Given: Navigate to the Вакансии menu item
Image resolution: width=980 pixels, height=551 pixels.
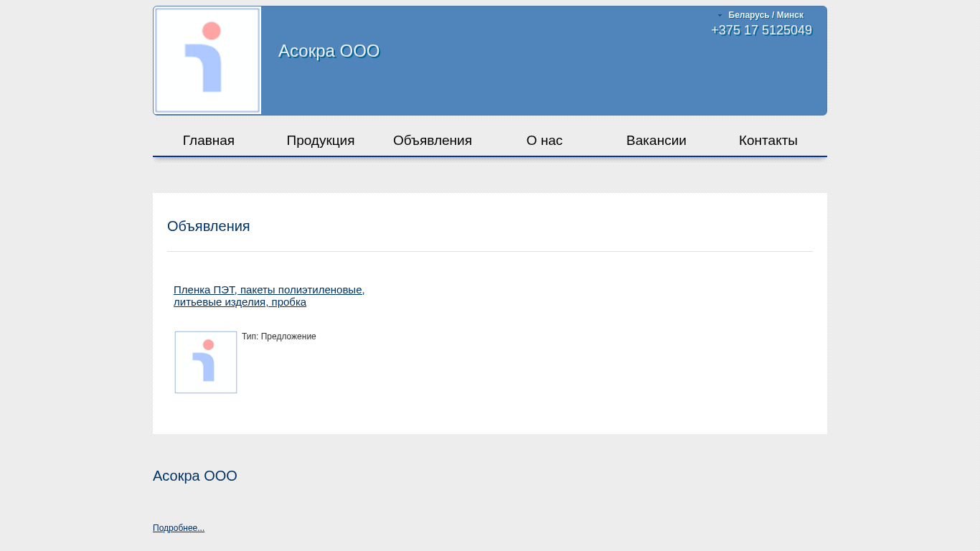Looking at the screenshot, I should (656, 141).
